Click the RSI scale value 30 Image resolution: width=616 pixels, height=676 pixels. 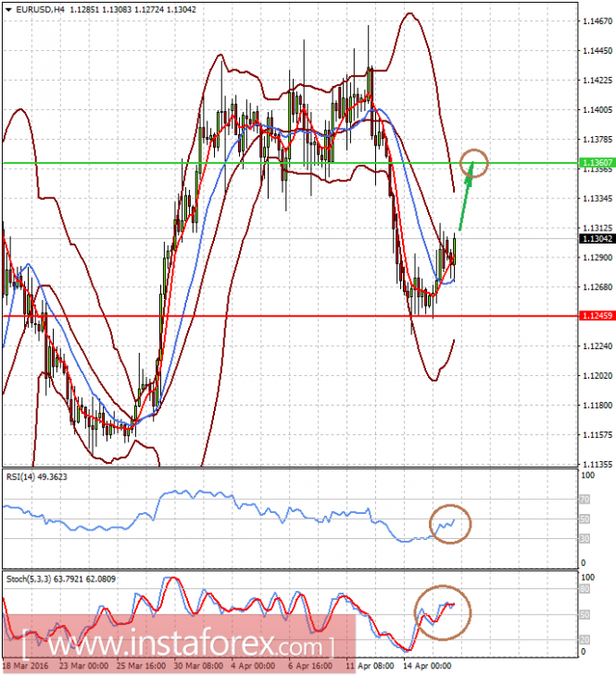(x=585, y=538)
